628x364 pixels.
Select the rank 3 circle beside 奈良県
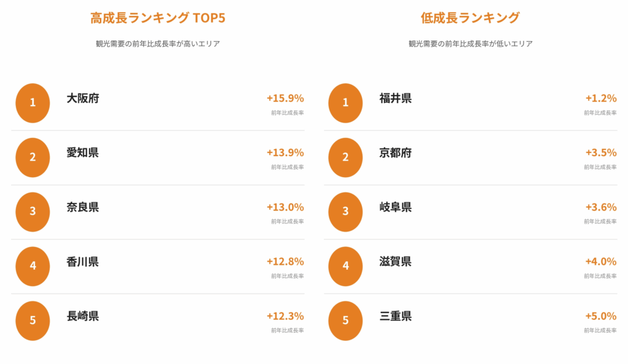pos(33,211)
